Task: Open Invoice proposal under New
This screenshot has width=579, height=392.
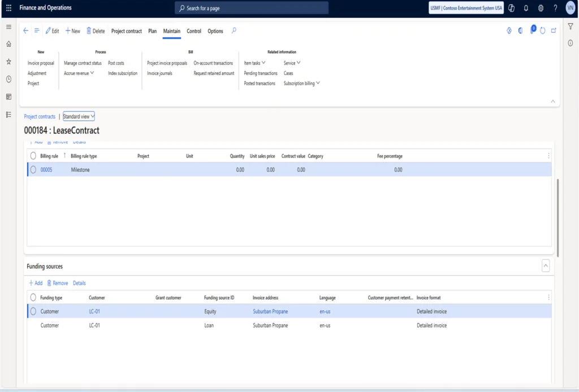Action: click(x=41, y=63)
